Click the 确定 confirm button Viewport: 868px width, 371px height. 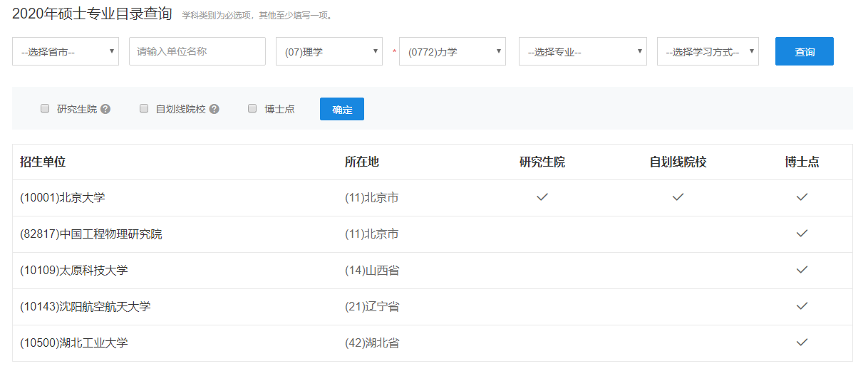click(x=342, y=109)
